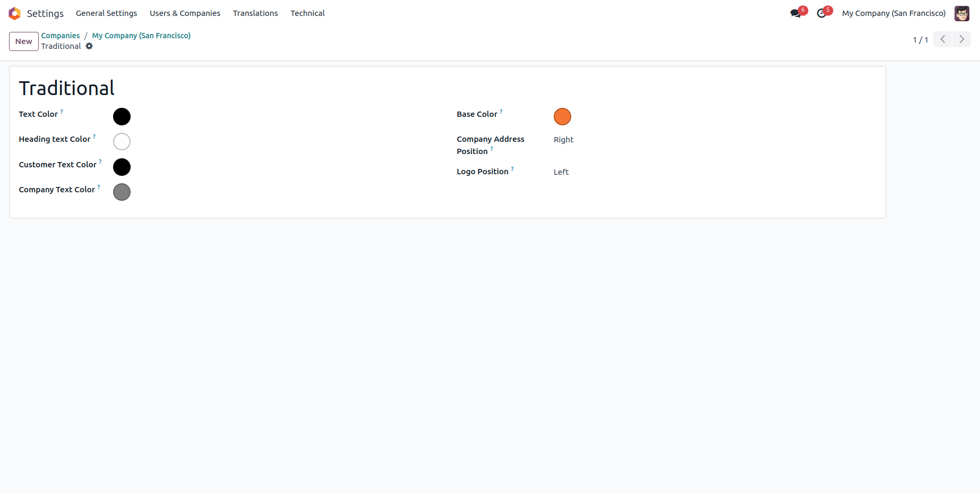Change the Customer Text Color swatch
This screenshot has height=494, width=980.
[x=122, y=167]
